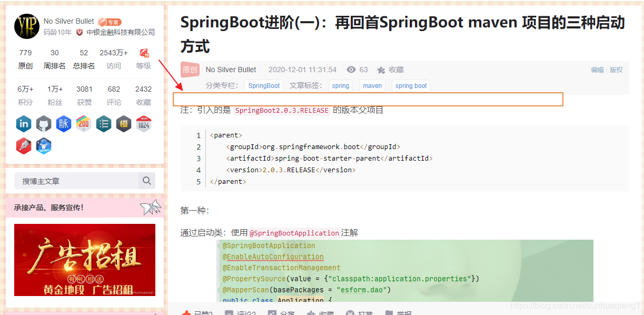Open the red pen nib badge
644x315 pixels.
click(x=24, y=146)
